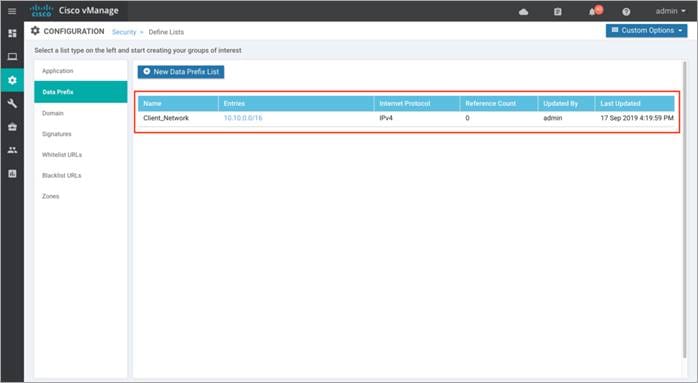Open the Maintenance briefcase sidebar icon
The image size is (698, 383).
click(x=12, y=127)
